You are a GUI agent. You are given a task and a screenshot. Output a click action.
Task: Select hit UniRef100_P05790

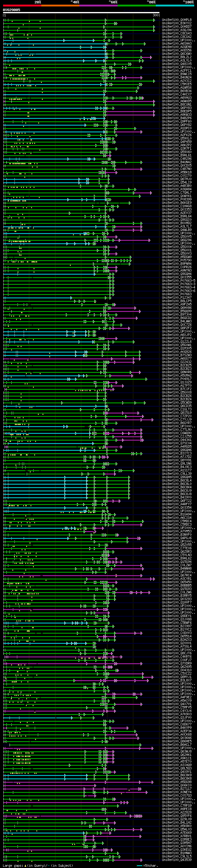(x=177, y=260)
